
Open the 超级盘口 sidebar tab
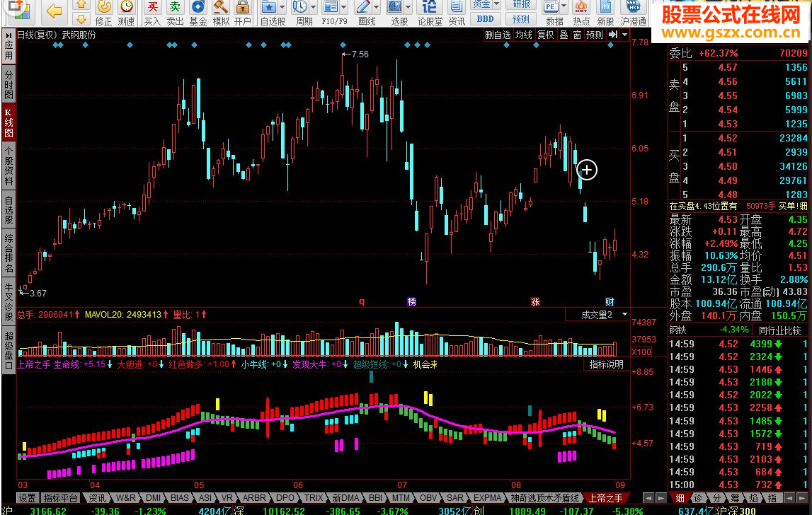8,350
